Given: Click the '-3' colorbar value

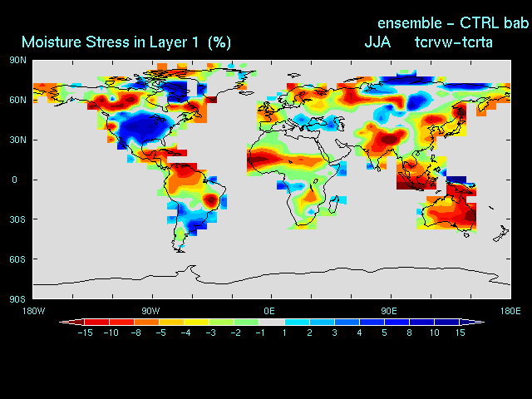Looking at the screenshot, I should point(211,332).
